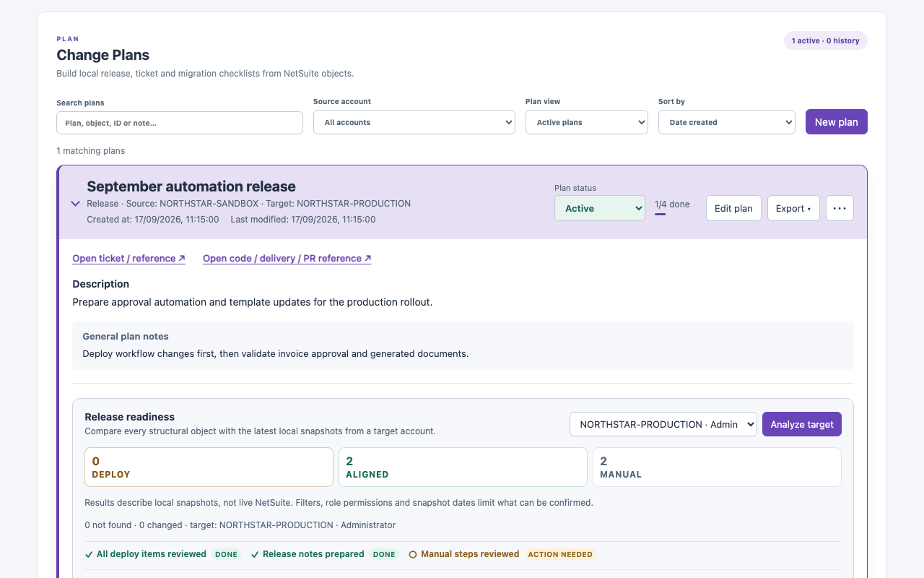Screen dimensions: 924x578
Task: Open the code / delivery / PR reference link
Action: 287,258
